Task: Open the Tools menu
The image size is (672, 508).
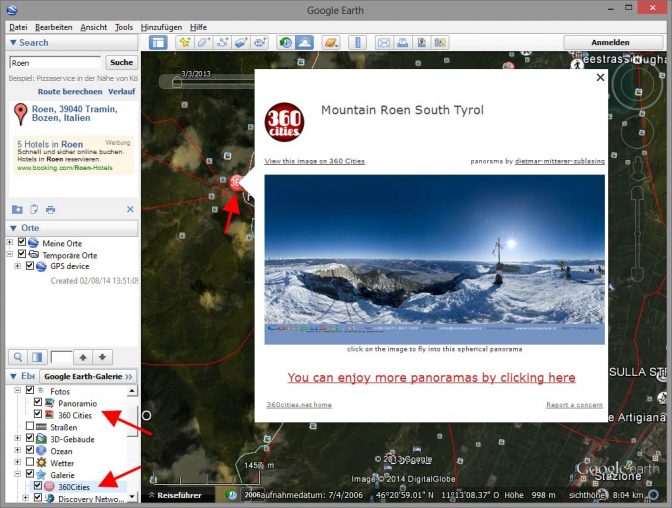Action: coord(123,27)
